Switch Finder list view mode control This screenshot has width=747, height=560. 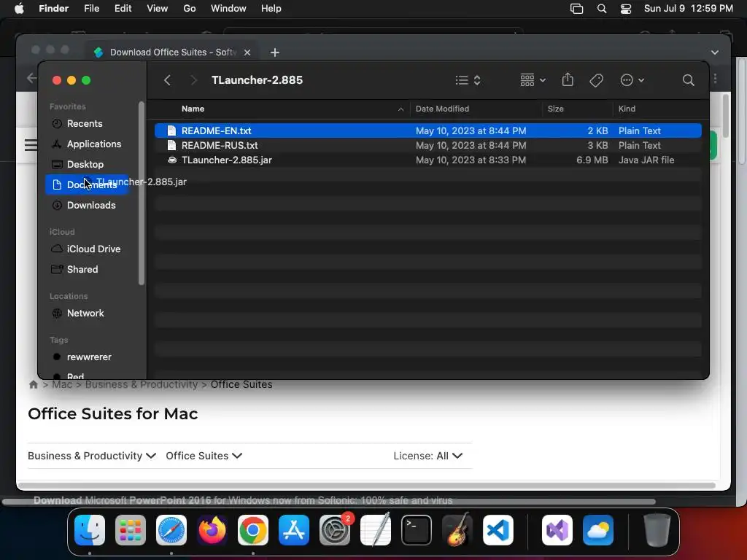[468, 80]
